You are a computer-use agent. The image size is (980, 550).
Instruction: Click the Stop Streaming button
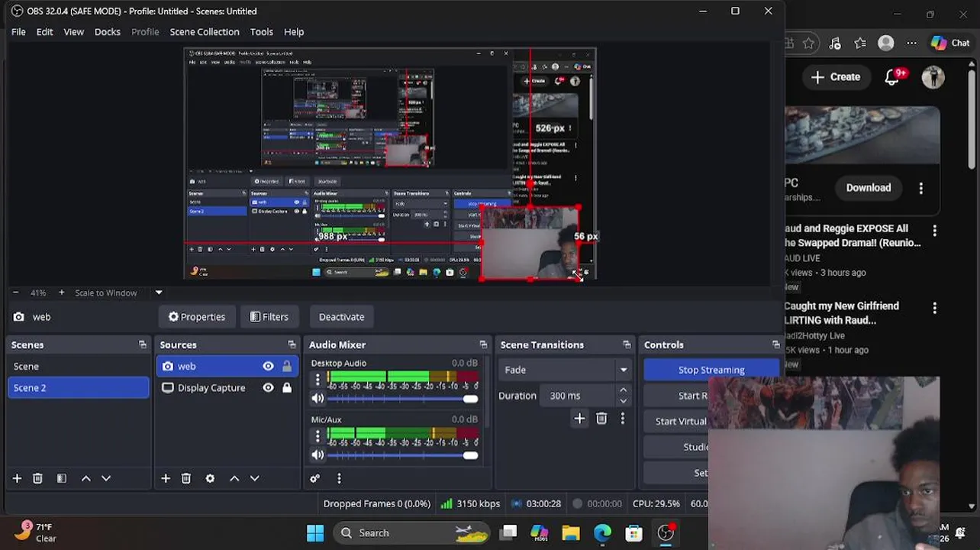(711, 370)
